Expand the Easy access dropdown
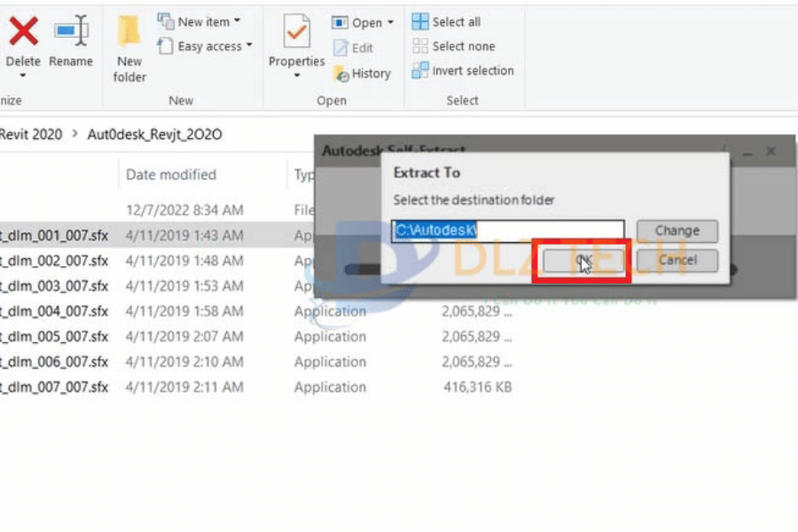The image size is (798, 532). [249, 46]
